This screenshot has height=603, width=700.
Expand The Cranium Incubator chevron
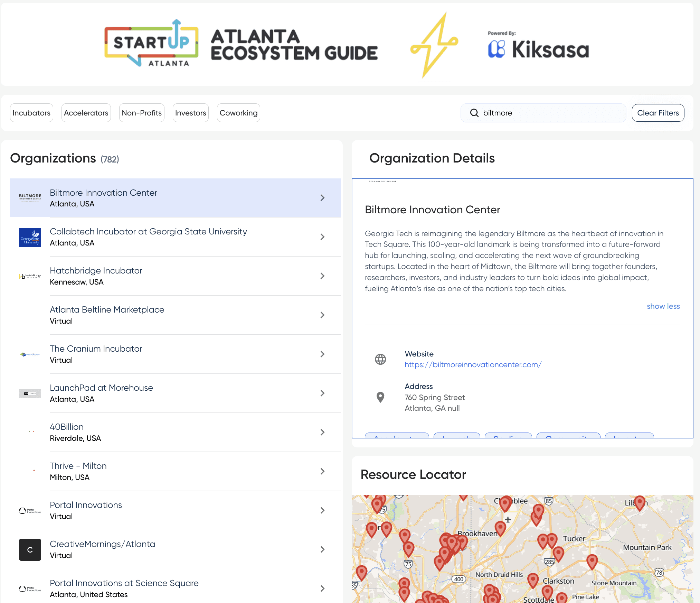point(322,354)
